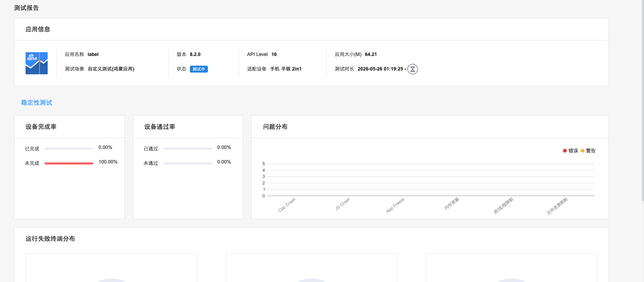The height and width of the screenshot is (282, 644).
Task: Click the 已通过 row label
Action: pyautogui.click(x=151, y=149)
